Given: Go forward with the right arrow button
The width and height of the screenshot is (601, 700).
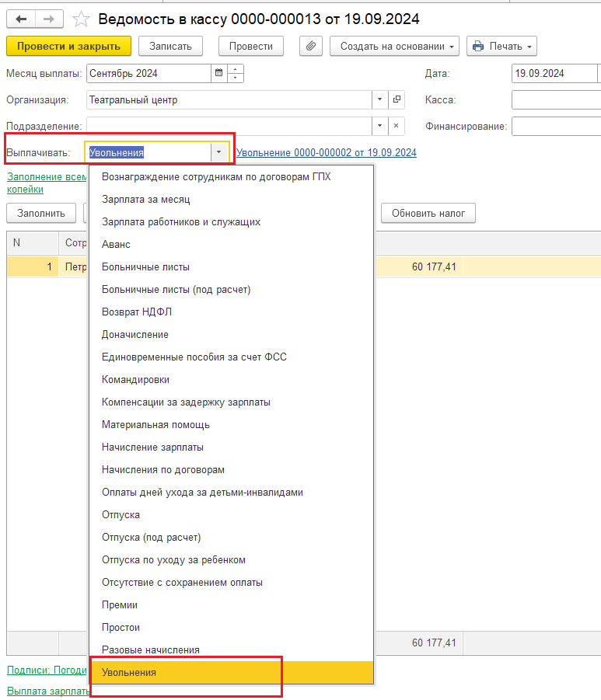Looking at the screenshot, I should 49,19.
